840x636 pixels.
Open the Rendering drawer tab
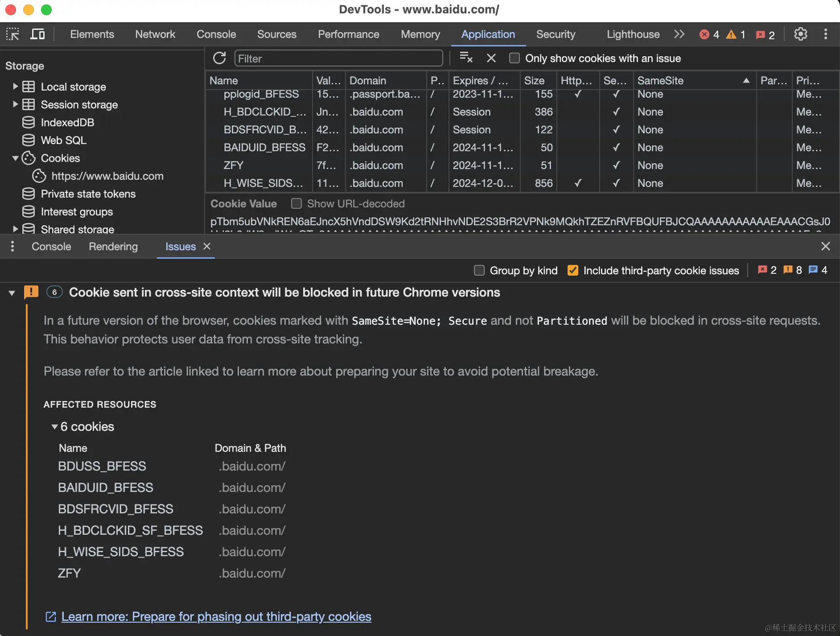(x=113, y=247)
